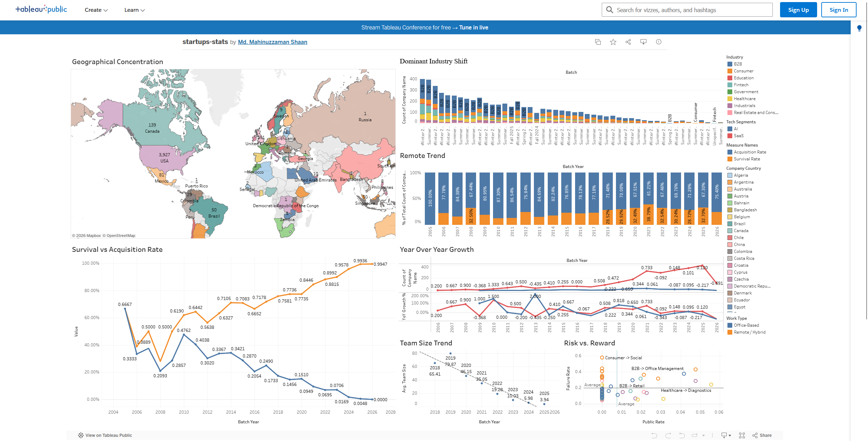This screenshot has width=868, height=441.
Task: Select SaaS swatch in Tech Segments legend
Action: 730,136
